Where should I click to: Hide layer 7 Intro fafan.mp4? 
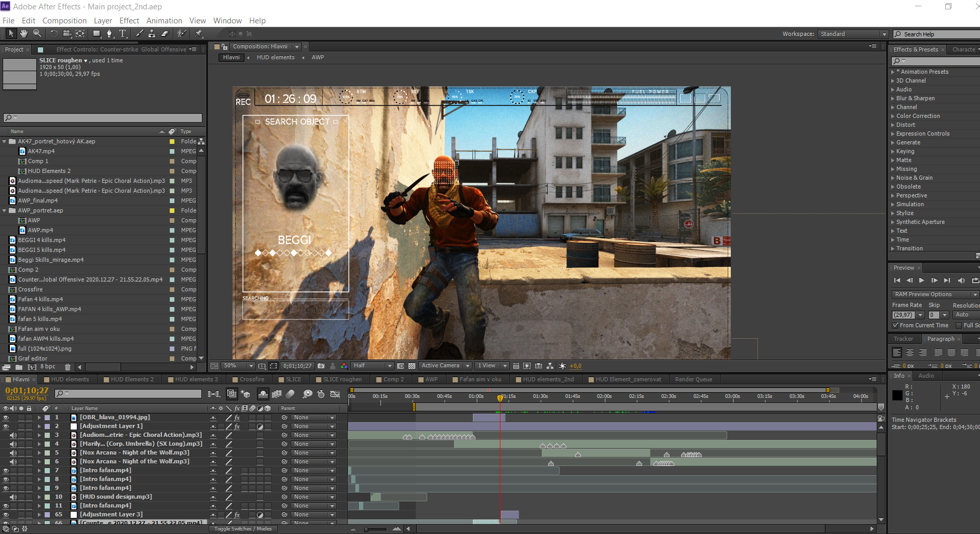click(x=6, y=471)
